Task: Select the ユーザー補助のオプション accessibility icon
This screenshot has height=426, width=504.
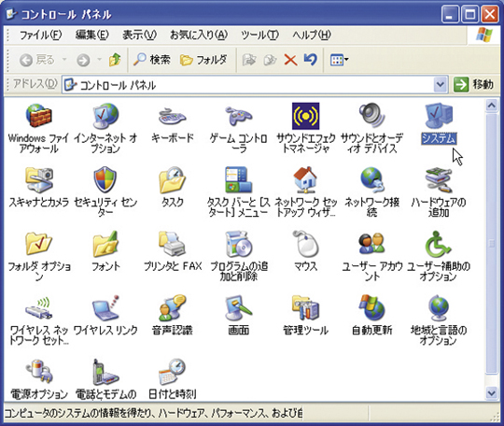Action: [438, 244]
